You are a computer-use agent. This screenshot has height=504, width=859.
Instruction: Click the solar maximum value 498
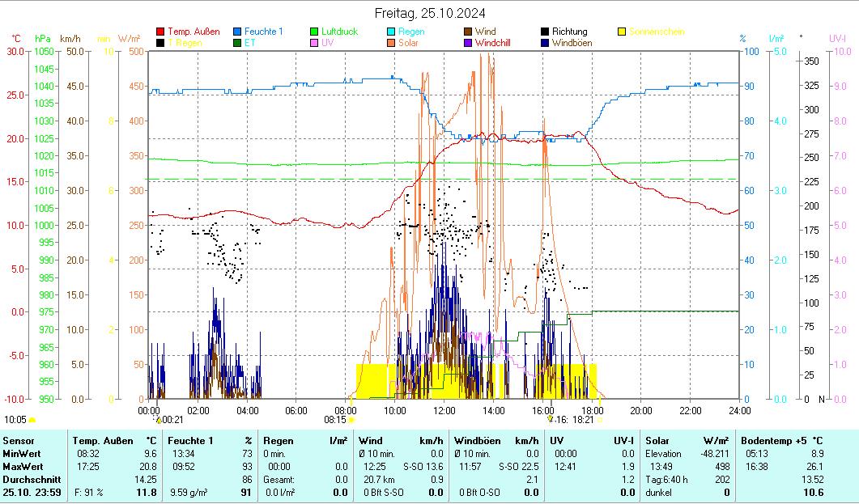click(723, 467)
